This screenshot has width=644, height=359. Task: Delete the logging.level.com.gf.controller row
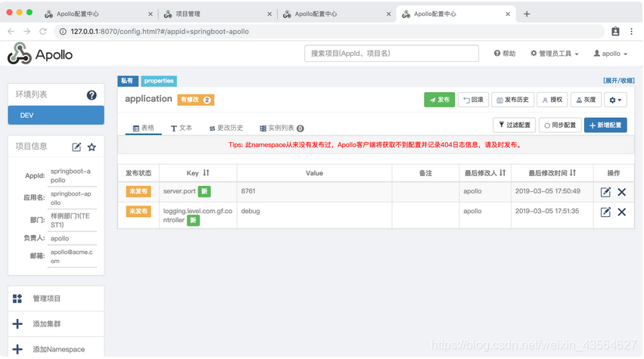pyautogui.click(x=621, y=212)
